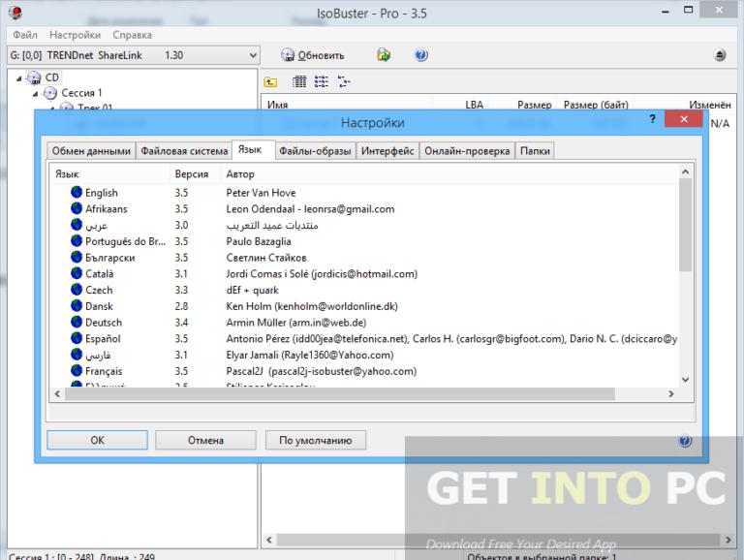Switch to details list view icon

299,81
